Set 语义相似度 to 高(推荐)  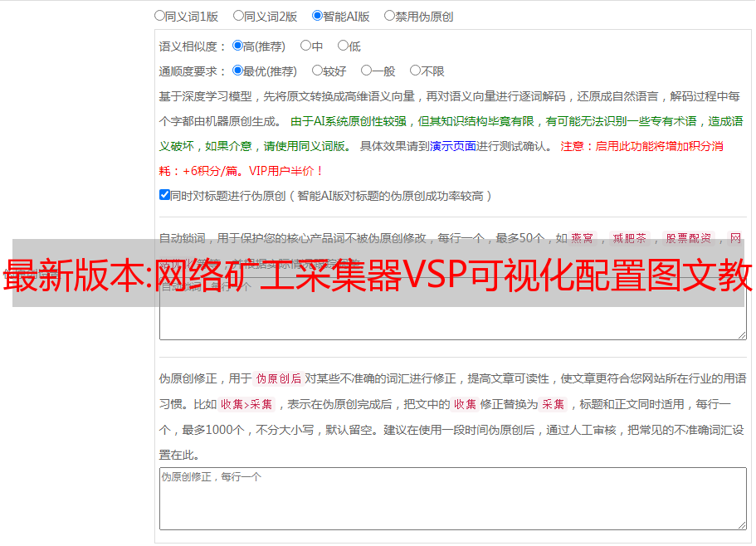(237, 46)
